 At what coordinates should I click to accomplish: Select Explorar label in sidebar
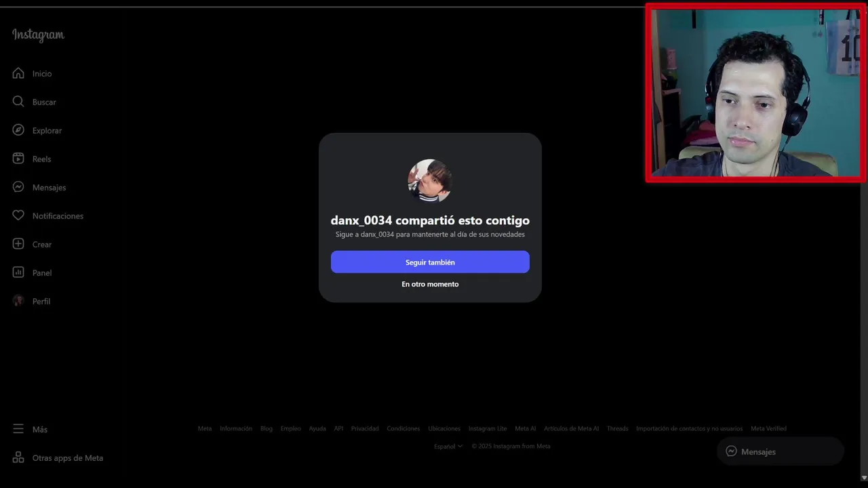(47, 131)
